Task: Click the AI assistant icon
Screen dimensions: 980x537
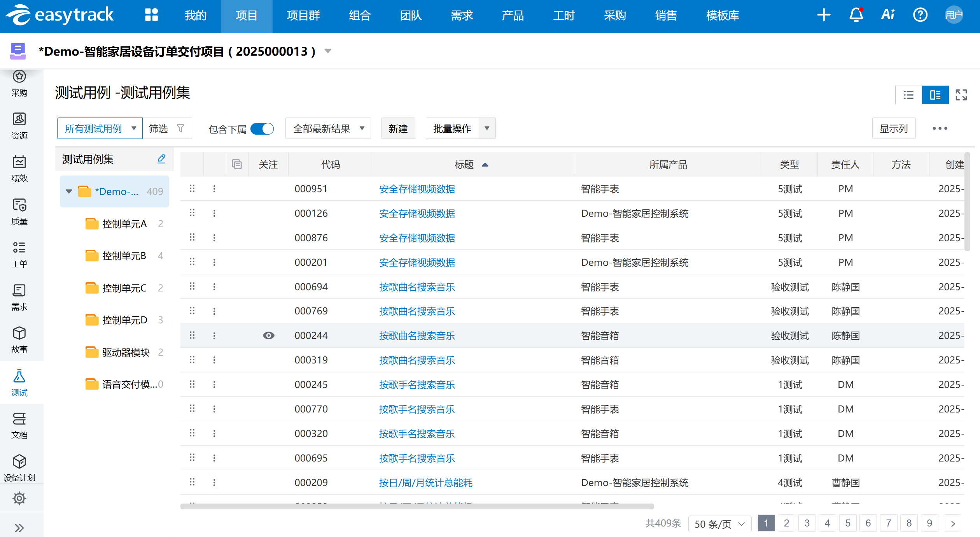Action: click(x=888, y=15)
